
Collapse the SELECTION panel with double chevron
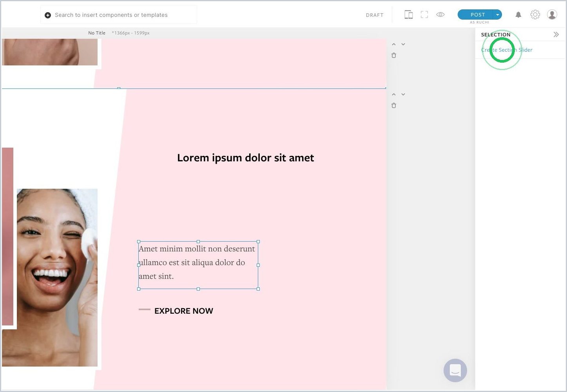coord(556,34)
